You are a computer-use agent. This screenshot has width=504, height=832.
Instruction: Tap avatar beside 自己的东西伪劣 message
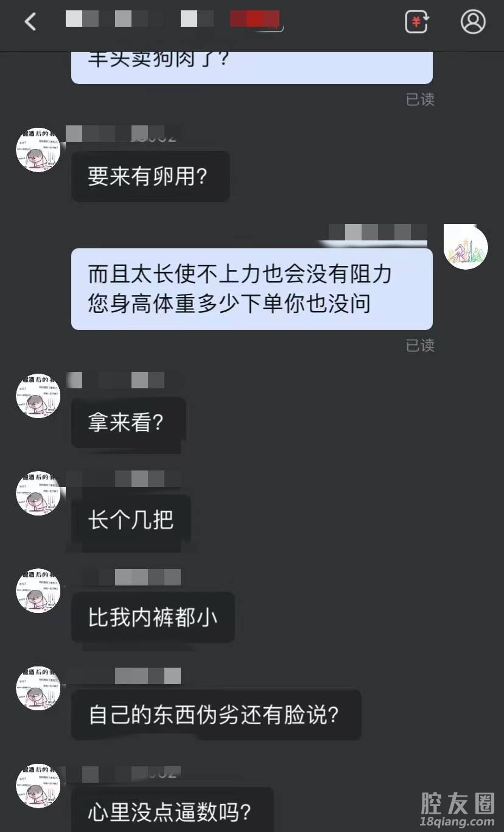pos(38,688)
